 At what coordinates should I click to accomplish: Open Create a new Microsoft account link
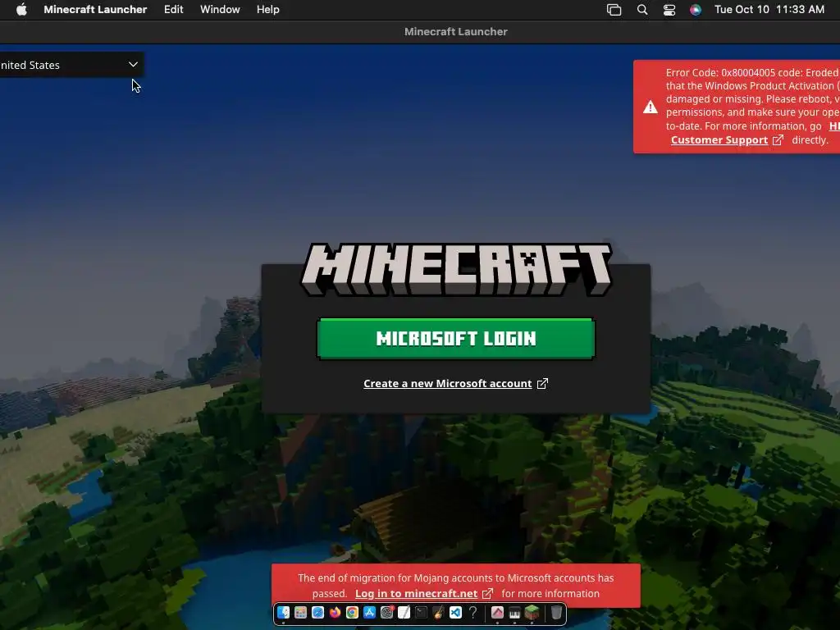coord(447,384)
